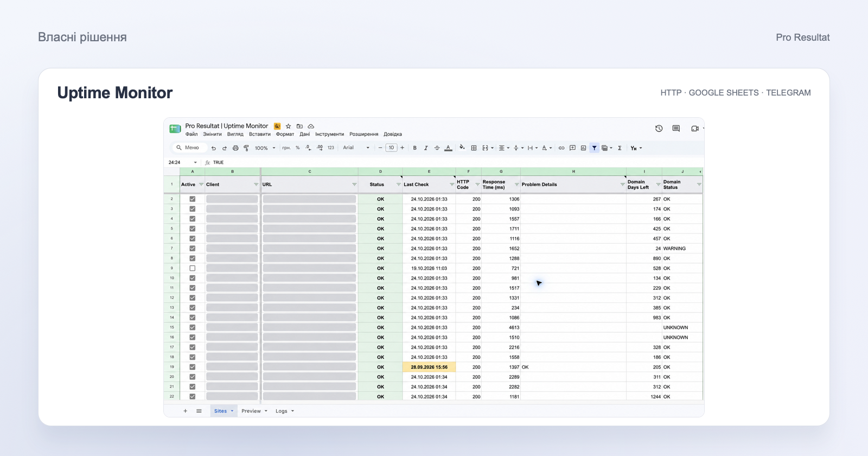868x456 pixels.
Task: Increase font size with the plus button
Action: coord(402,148)
